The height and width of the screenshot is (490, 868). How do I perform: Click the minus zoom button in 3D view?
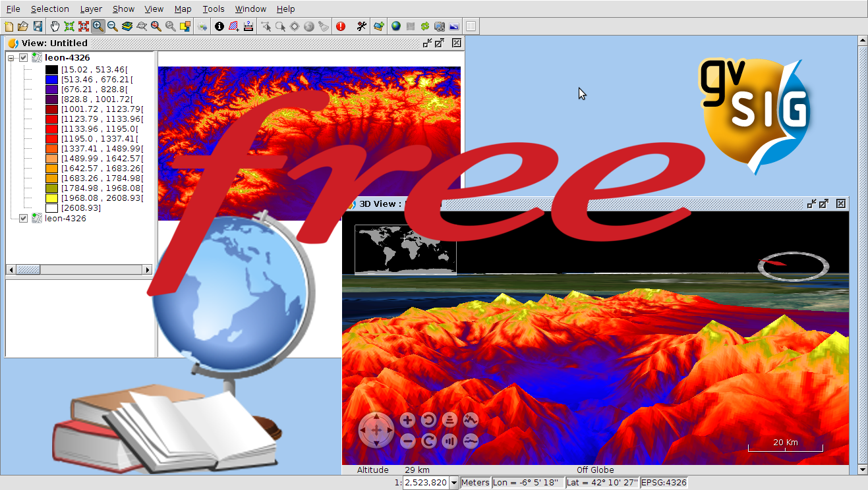point(407,441)
